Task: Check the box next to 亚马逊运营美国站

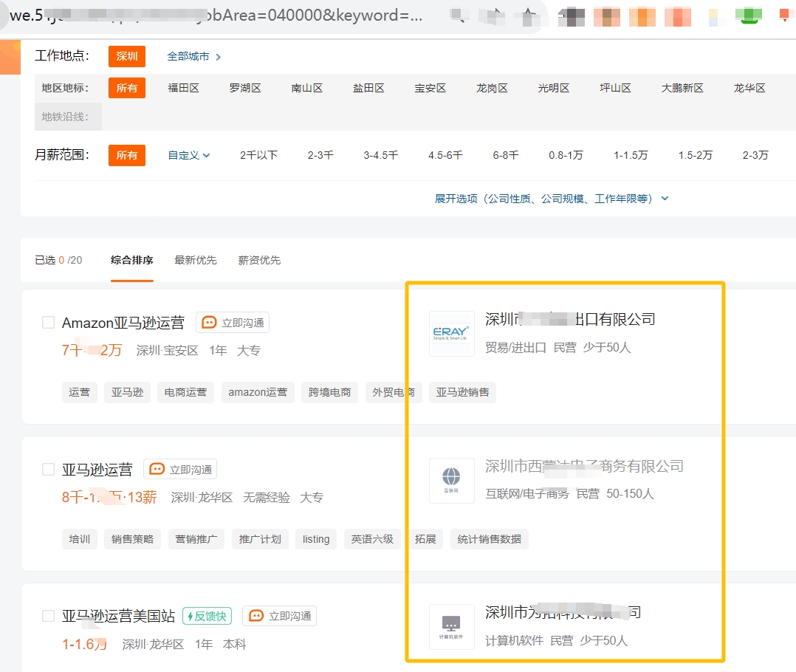Action: (x=48, y=616)
